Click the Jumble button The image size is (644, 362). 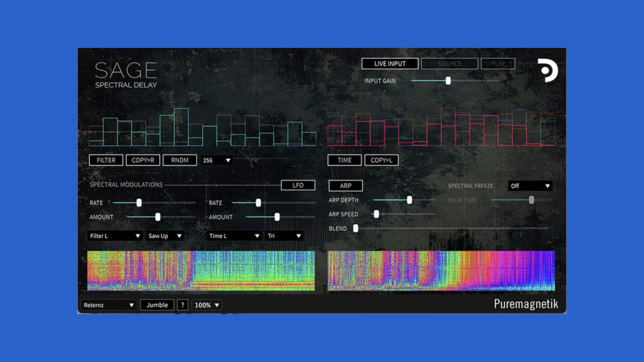point(157,305)
